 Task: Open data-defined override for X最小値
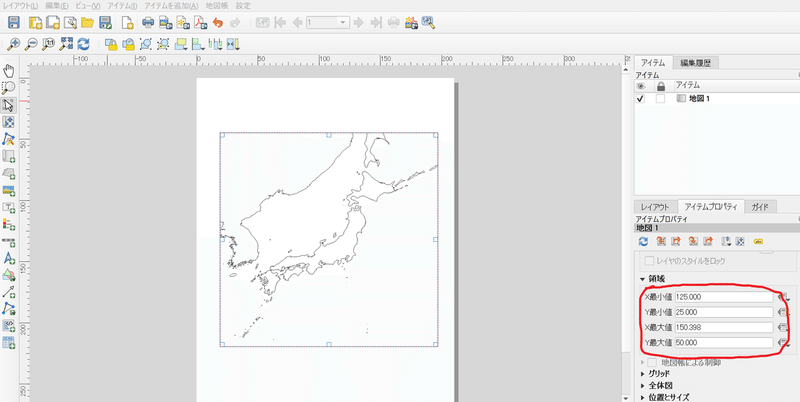(783, 297)
